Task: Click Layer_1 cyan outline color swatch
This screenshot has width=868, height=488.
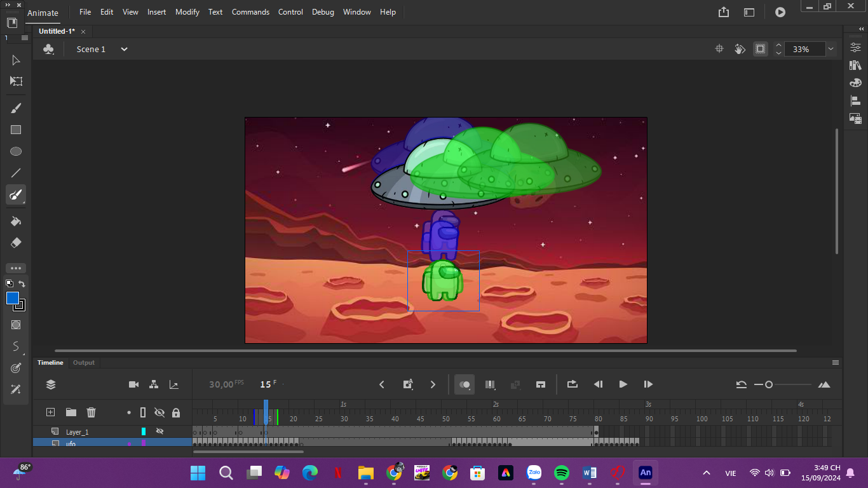Action: [144, 431]
